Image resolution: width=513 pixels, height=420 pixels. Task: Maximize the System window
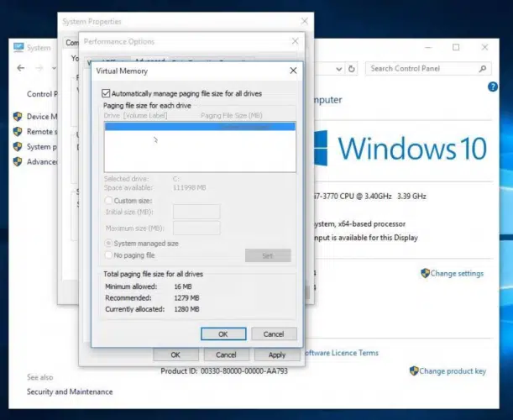click(x=456, y=48)
